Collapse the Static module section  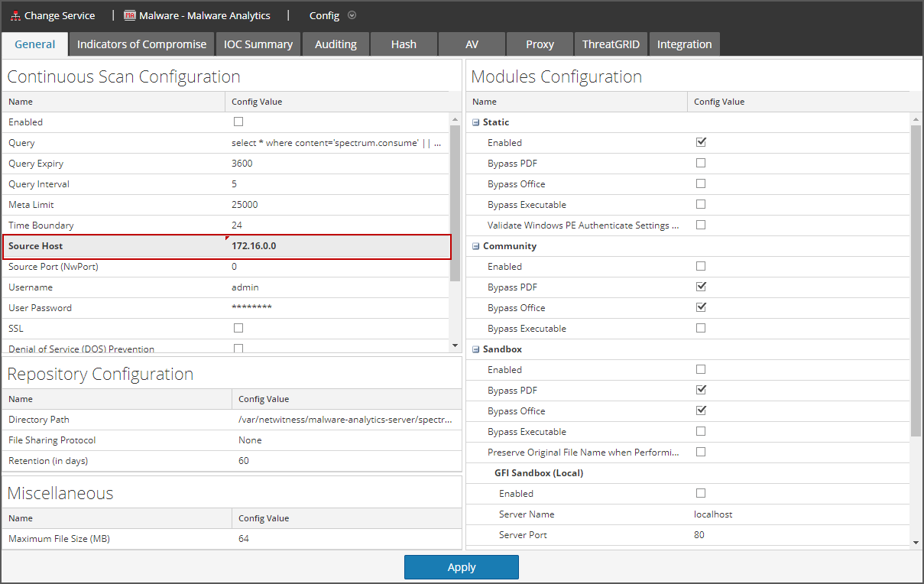(476, 122)
